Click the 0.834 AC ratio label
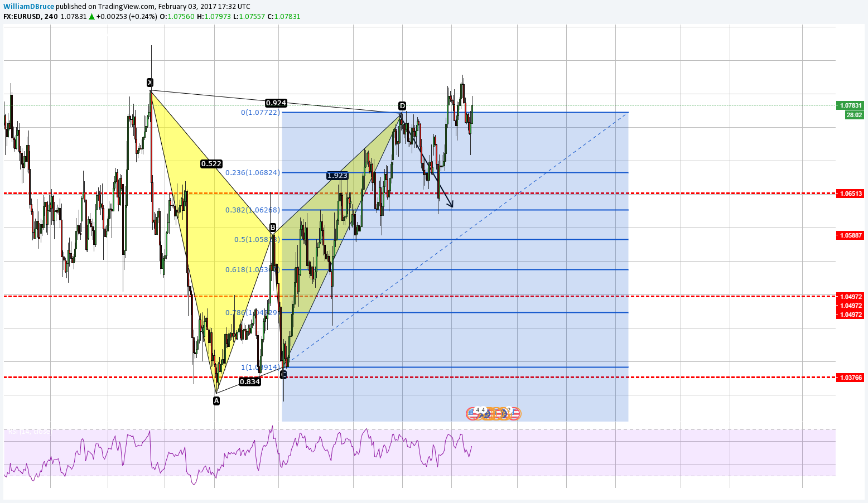 pos(250,381)
